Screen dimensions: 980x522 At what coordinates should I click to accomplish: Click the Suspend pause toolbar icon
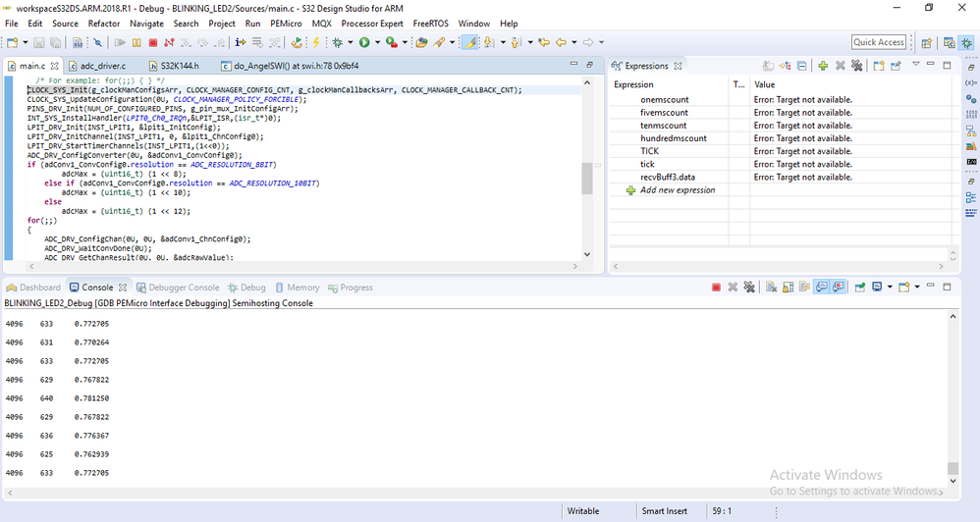[136, 42]
